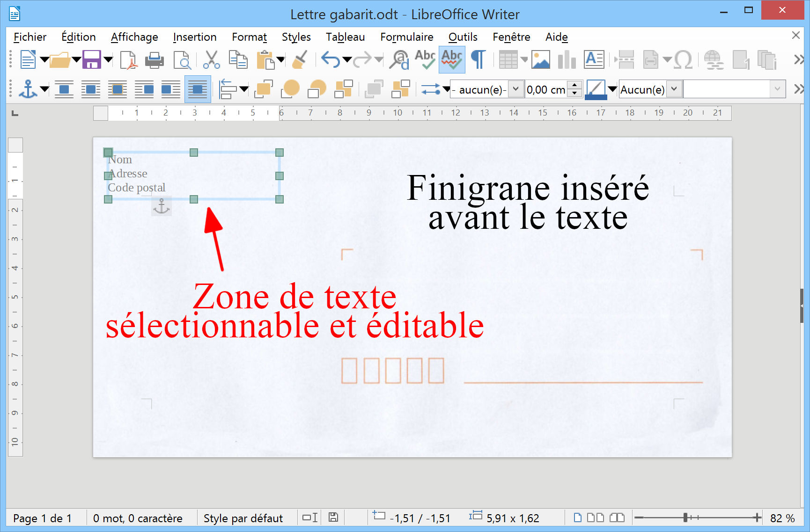Image resolution: width=810 pixels, height=532 pixels.
Task: Click the anchor icon in the toolbar
Action: pos(28,89)
